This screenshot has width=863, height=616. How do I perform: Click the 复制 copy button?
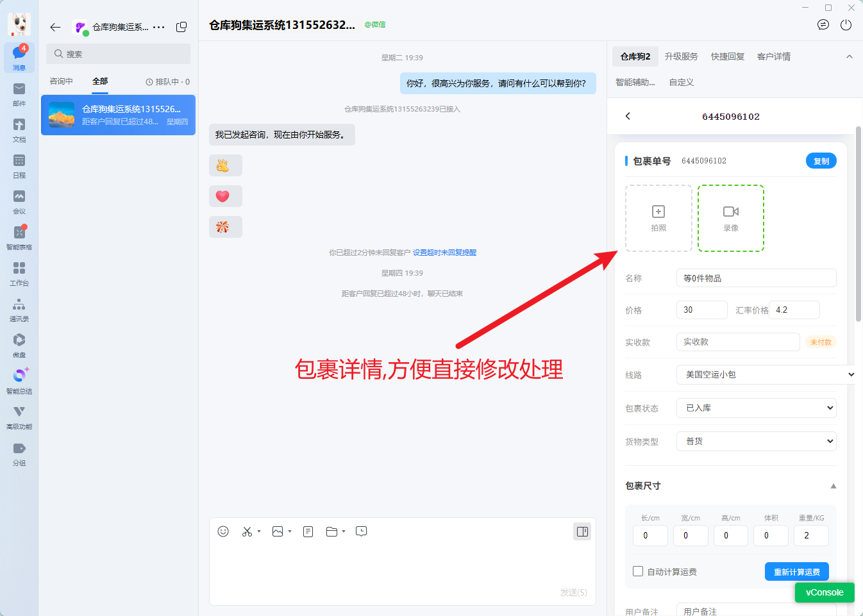pos(821,161)
